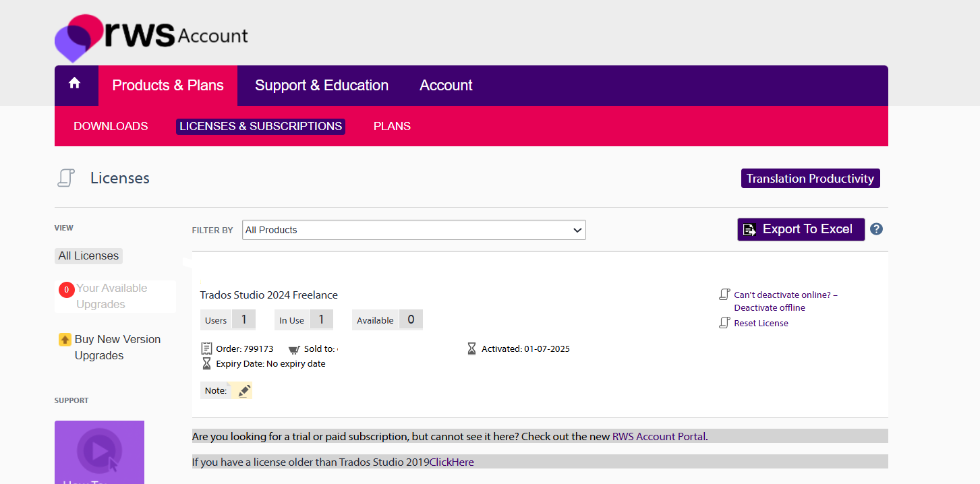Click the Trados Studio 2024 Freelance title
This screenshot has width=980, height=484.
click(x=269, y=295)
